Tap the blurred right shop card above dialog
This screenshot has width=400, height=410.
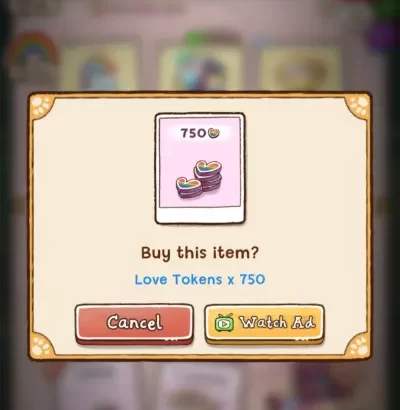300,68
